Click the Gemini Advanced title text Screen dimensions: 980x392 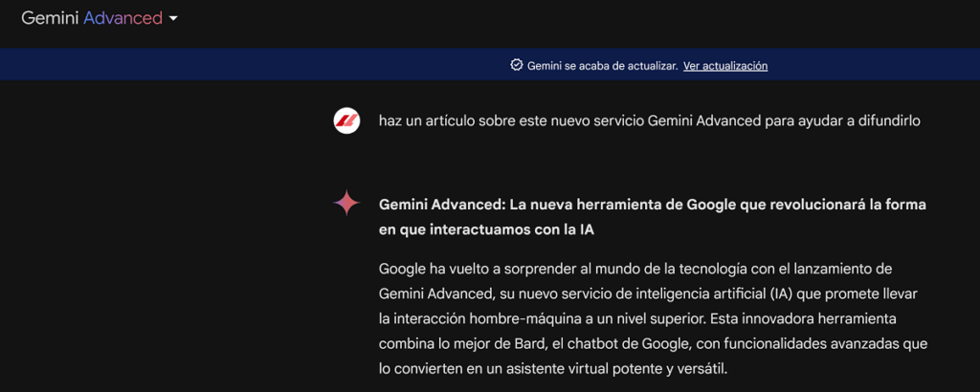point(92,19)
